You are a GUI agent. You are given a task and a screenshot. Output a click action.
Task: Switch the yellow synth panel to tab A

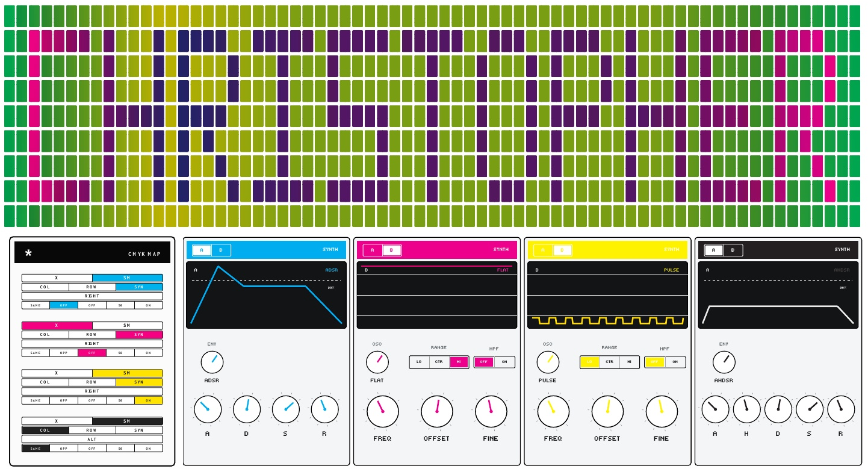click(x=543, y=250)
